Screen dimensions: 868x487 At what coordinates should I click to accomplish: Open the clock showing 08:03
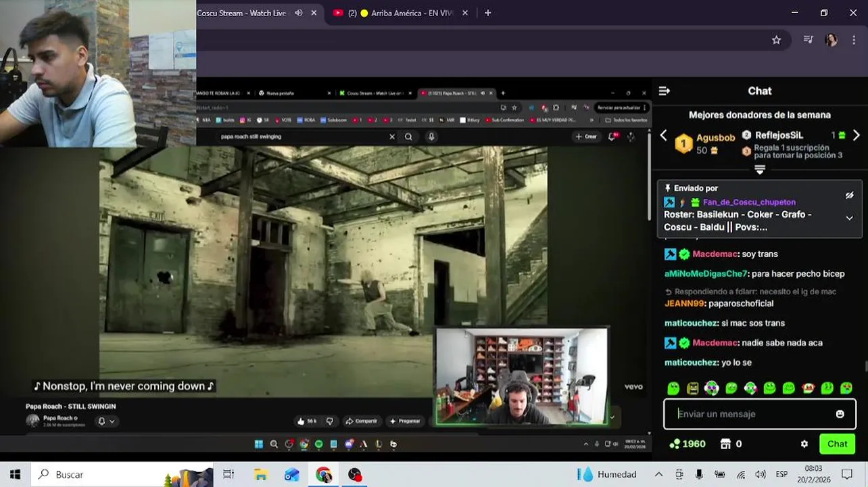(x=813, y=474)
